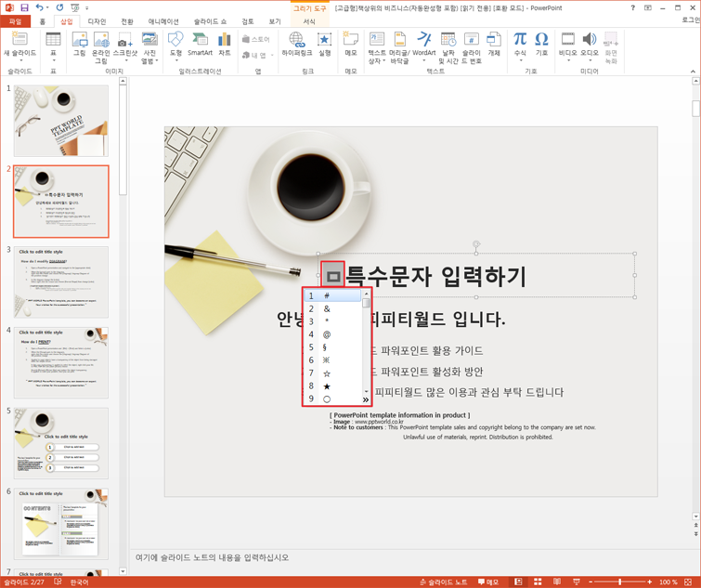
Task: Select slide 1 thumbnail
Action: tap(60, 121)
